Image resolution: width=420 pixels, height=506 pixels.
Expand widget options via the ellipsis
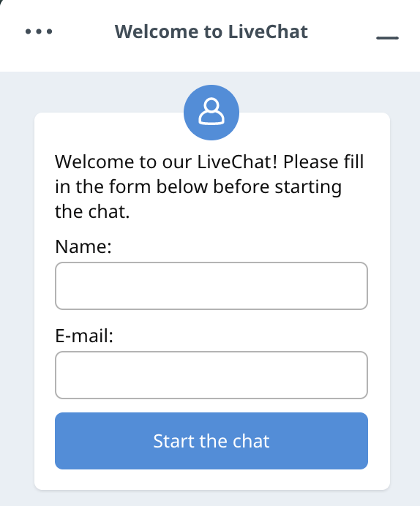point(39,31)
